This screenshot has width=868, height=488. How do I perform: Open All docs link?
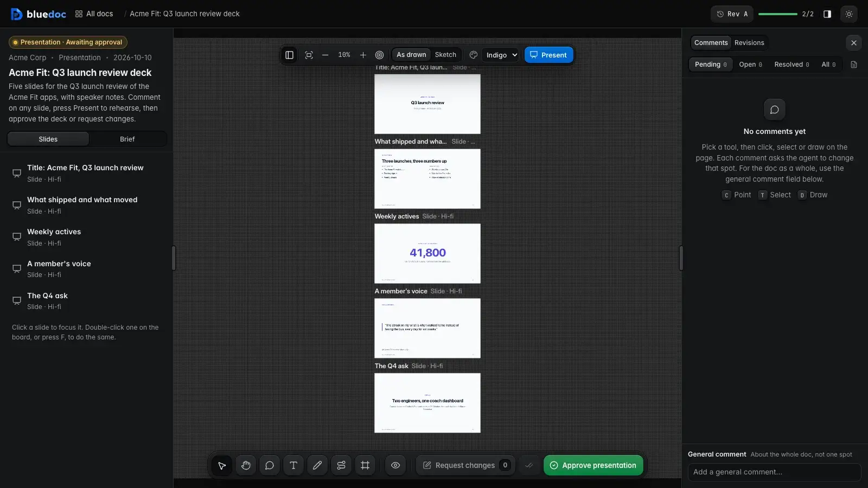94,14
